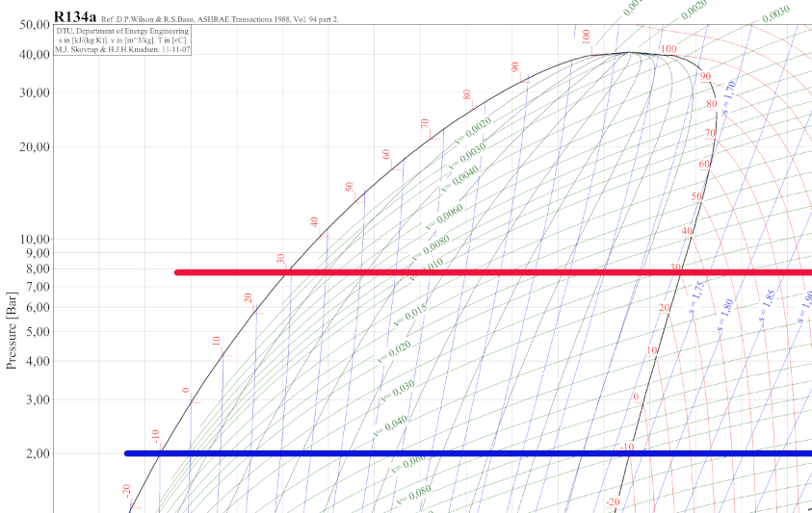Click the rotated red 20 on the saturated liquid curve
The image size is (812, 513).
[249, 298]
